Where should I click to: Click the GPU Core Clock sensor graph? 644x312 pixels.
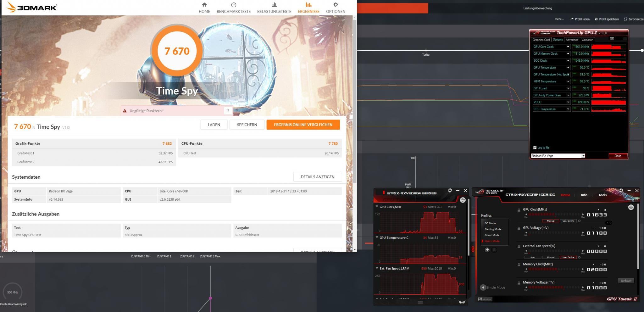[608, 47]
